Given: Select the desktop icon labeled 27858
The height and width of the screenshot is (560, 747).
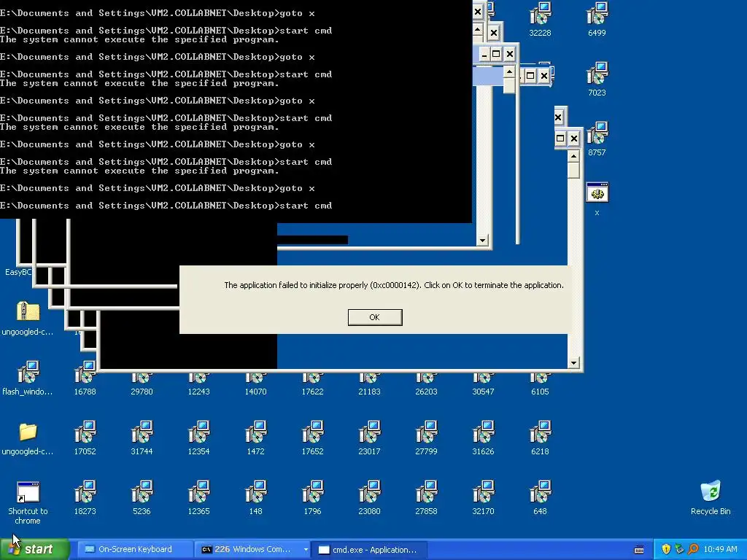Looking at the screenshot, I should pos(426,497).
